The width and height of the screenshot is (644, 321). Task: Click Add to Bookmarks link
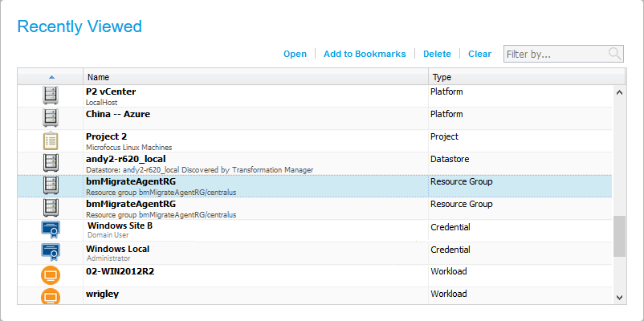tap(365, 54)
